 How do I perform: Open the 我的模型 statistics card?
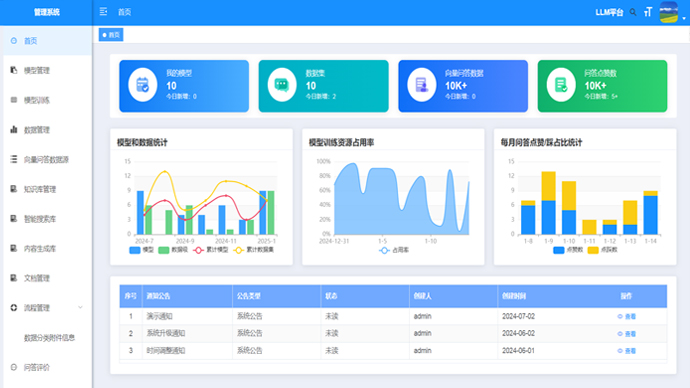pos(184,86)
